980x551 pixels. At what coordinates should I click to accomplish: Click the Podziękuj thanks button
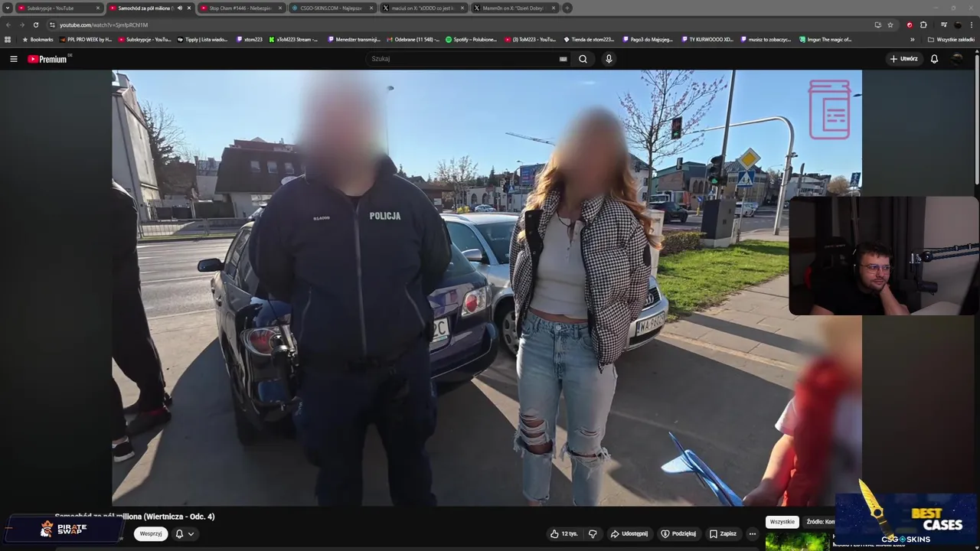click(679, 533)
